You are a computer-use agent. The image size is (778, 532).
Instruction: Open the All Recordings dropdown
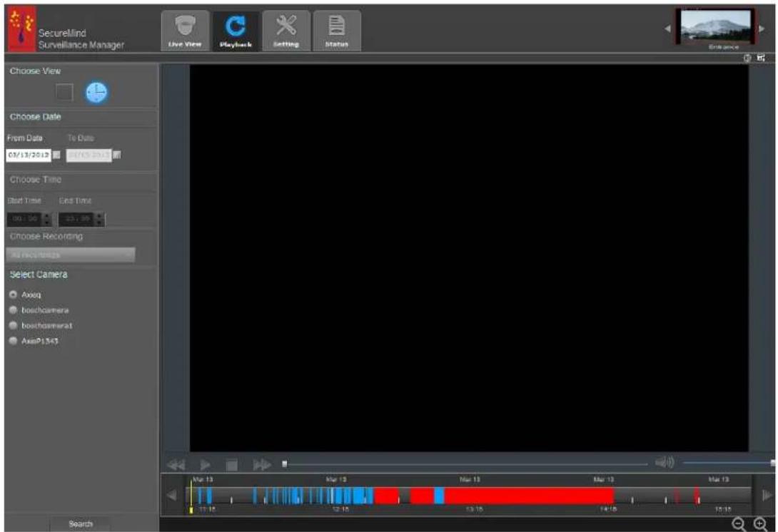coord(71,255)
